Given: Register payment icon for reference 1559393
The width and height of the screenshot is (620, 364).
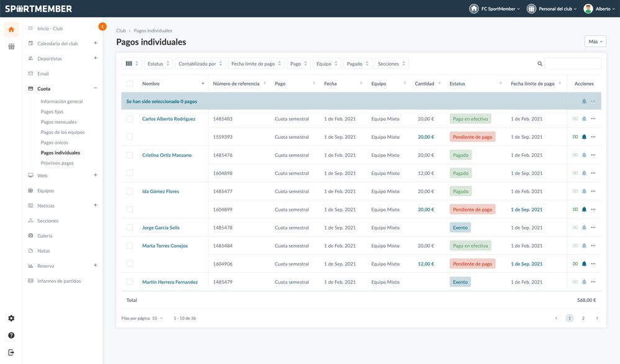Looking at the screenshot, I should pos(575,137).
